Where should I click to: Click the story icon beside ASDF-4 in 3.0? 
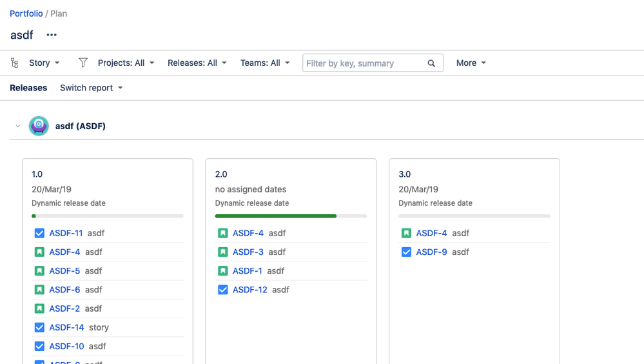tap(406, 233)
